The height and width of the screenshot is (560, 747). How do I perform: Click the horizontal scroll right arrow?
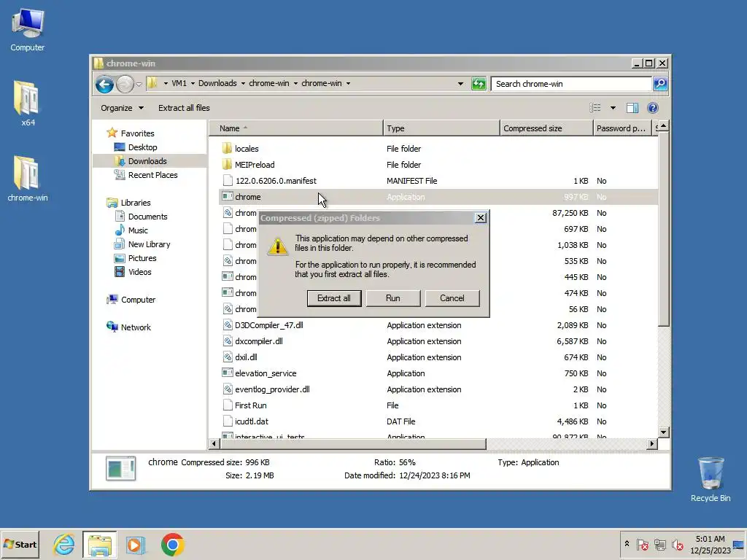[651, 444]
